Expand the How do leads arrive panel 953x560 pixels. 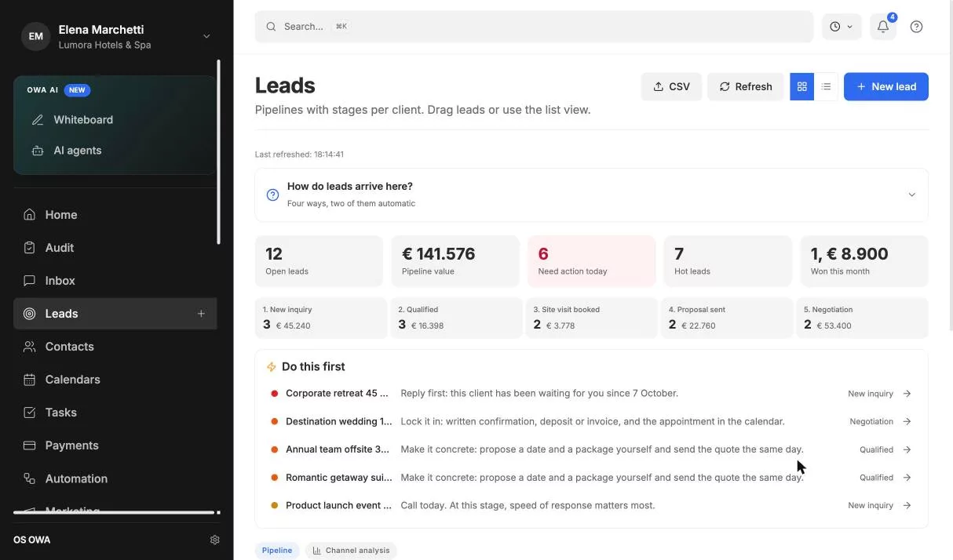pyautogui.click(x=911, y=195)
